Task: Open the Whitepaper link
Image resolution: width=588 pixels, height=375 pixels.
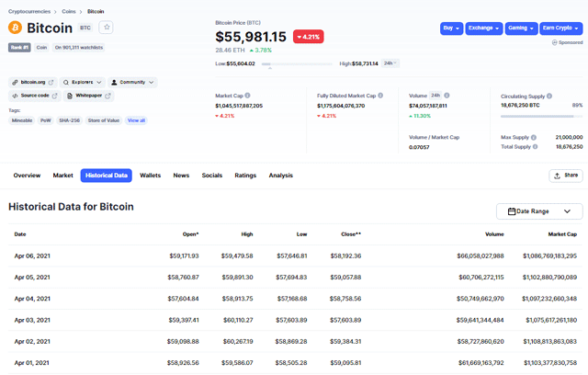Action: [x=88, y=96]
